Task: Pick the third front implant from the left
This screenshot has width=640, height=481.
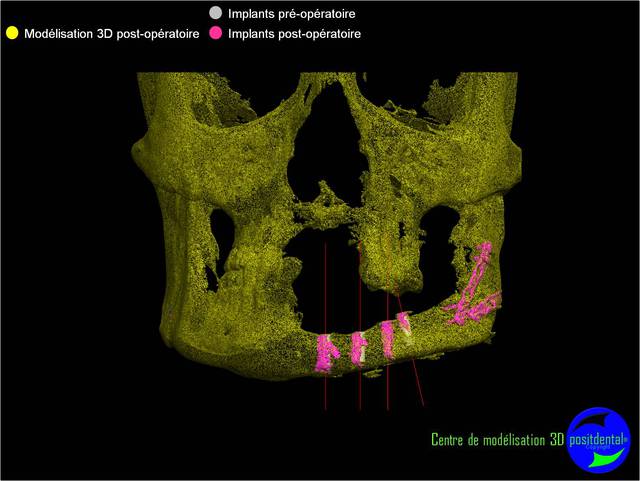Action: (x=387, y=336)
